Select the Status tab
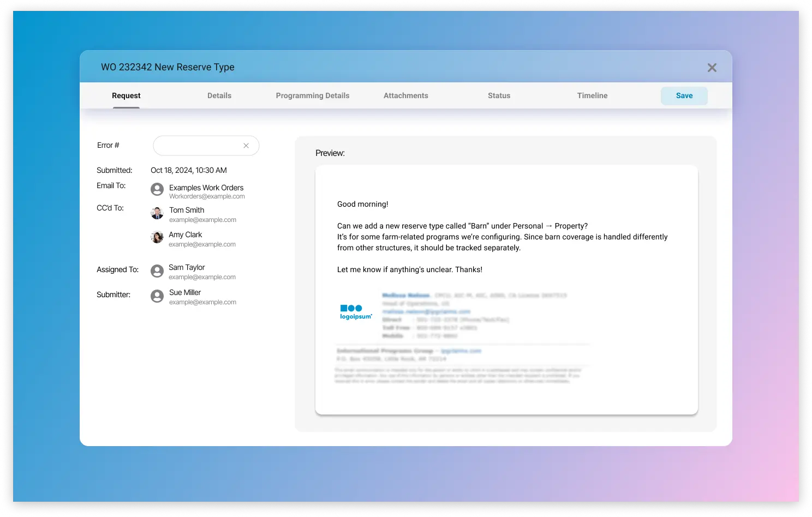This screenshot has width=812, height=517. pyautogui.click(x=499, y=95)
